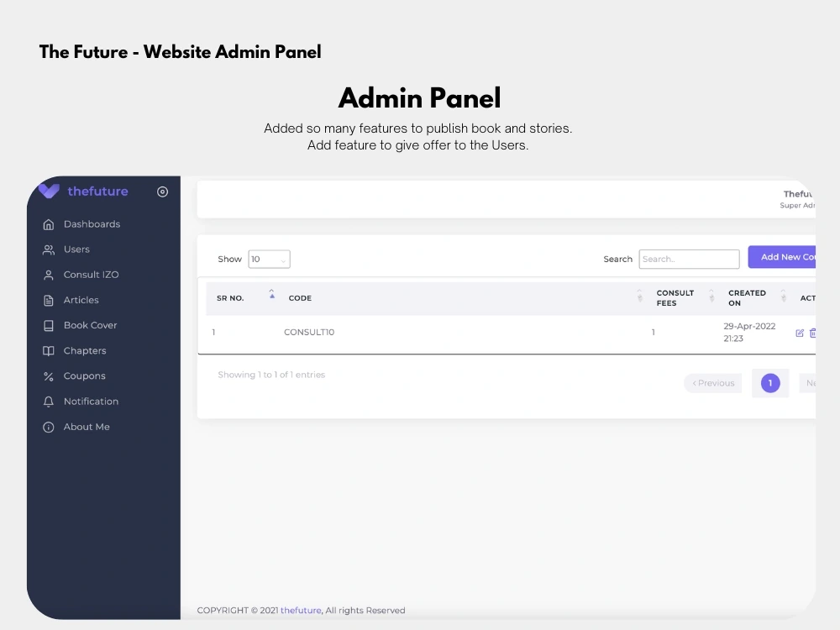Sort by the SR NO. column arrows
Viewport: 840px width, 630px height.
point(271,294)
